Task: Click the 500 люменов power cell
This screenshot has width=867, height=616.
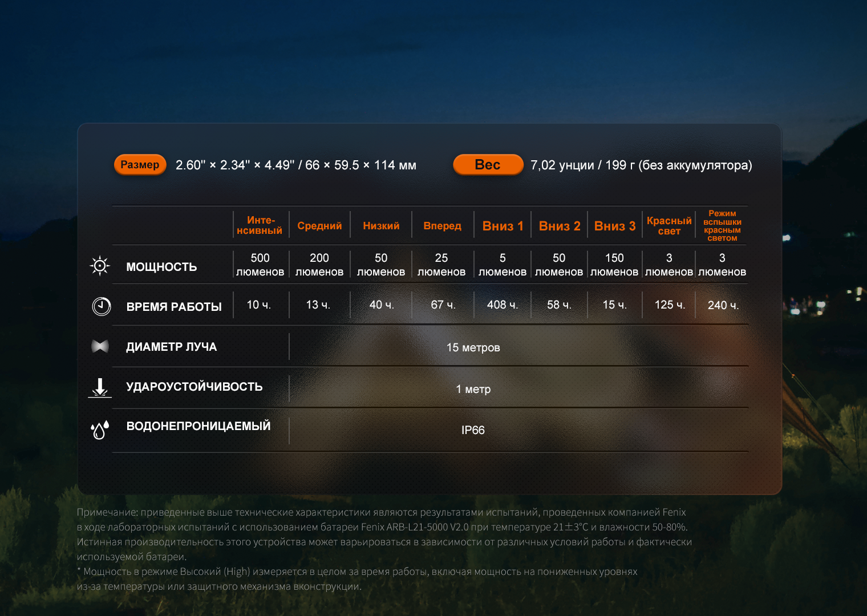Action: [x=260, y=265]
